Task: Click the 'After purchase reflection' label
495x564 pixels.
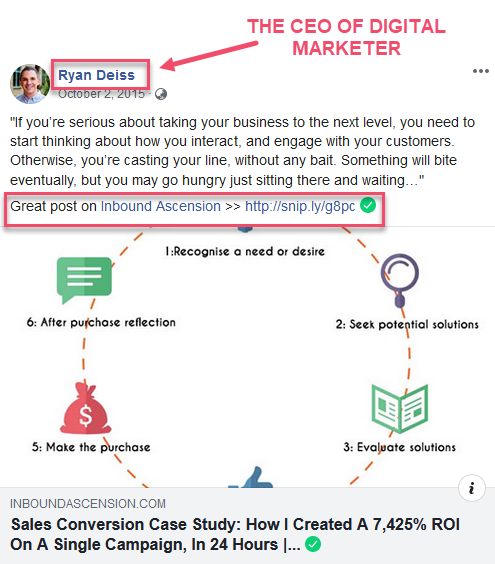Action: click(x=101, y=322)
